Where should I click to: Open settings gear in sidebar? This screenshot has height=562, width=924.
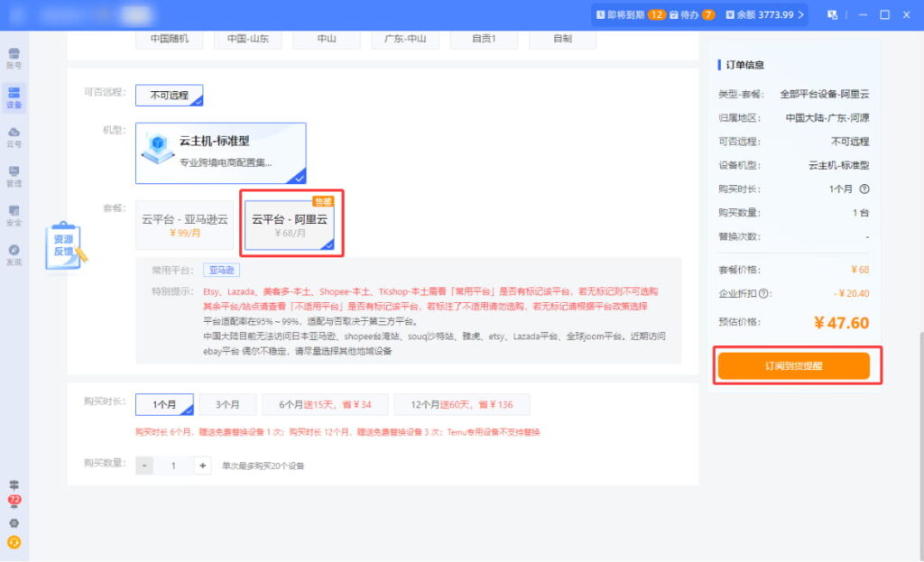point(14,523)
